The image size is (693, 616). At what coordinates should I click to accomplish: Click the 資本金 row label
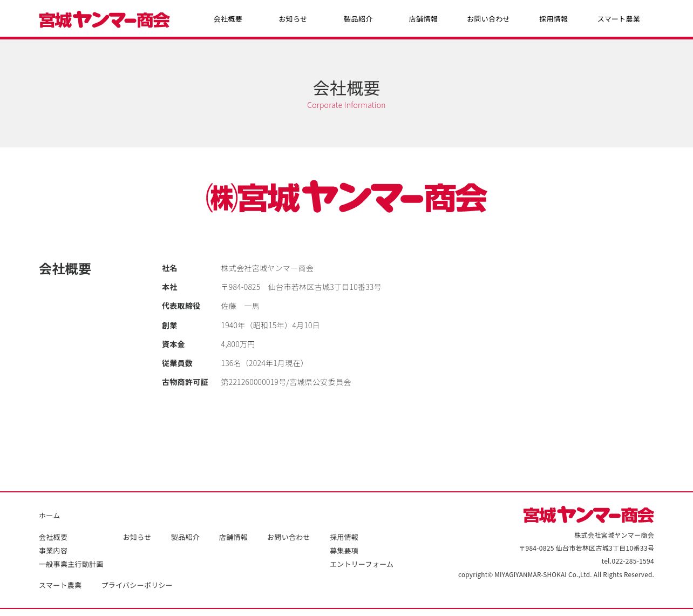click(173, 344)
